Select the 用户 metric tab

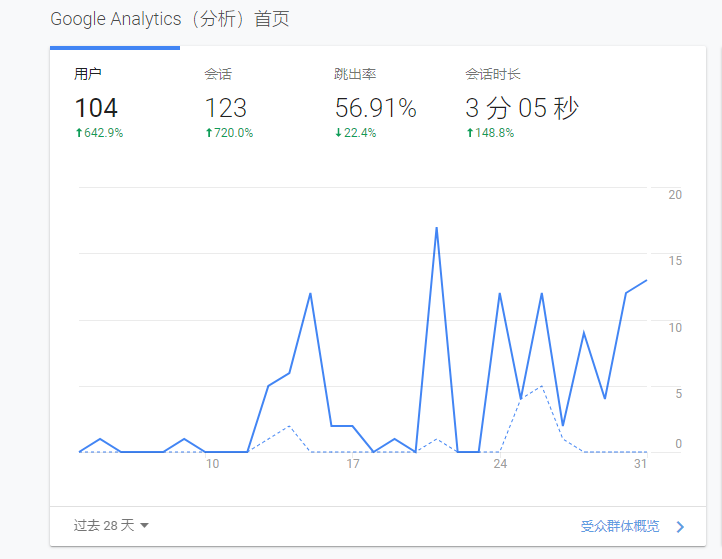coord(88,74)
